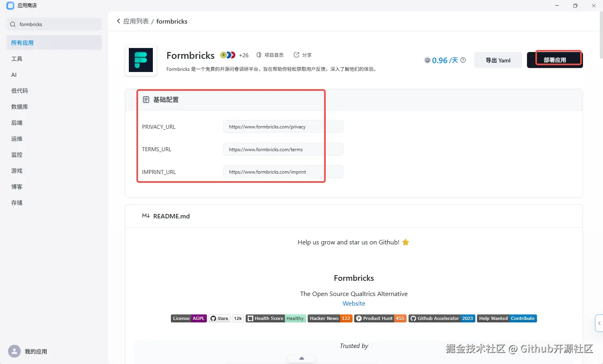Click the price coin icon
Viewport: 603px width, 364px height.
[x=427, y=60]
